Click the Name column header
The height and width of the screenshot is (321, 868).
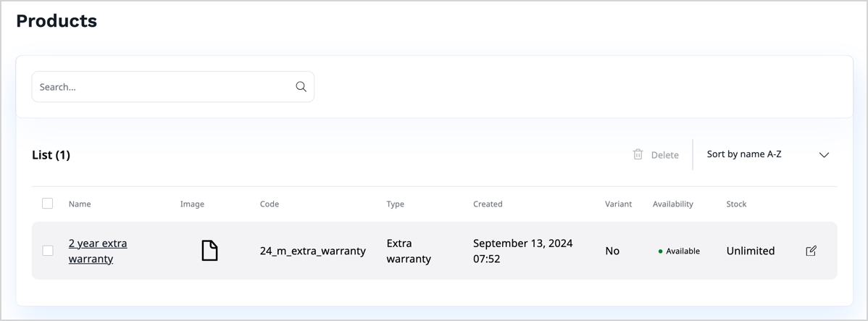[x=80, y=204]
